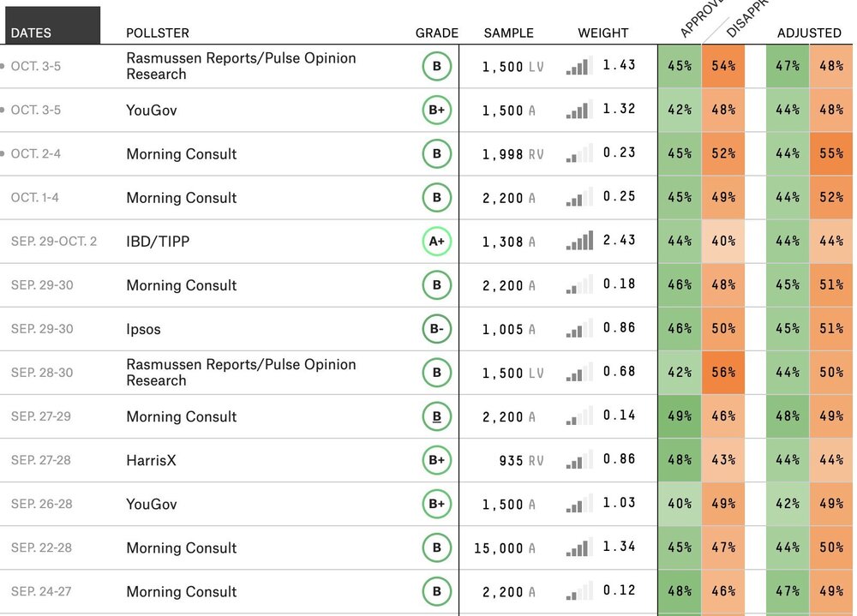Open the IBD/TIPP pollster link
The image size is (857, 616).
158,242
